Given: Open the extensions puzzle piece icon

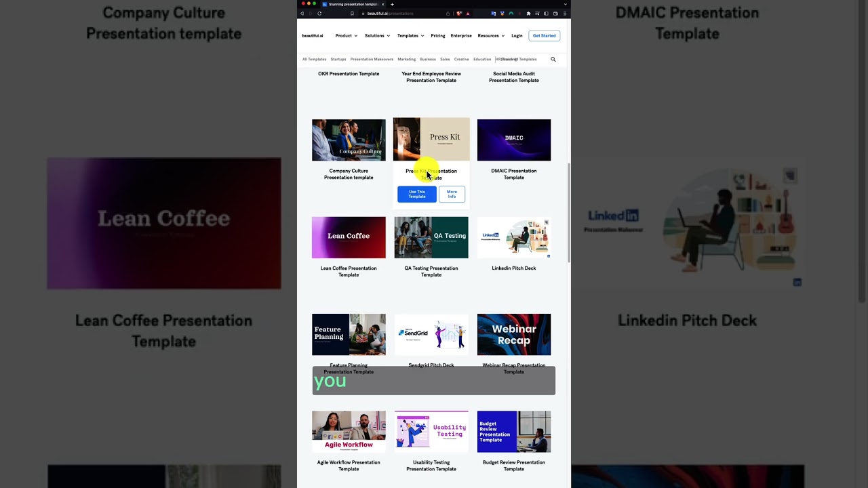Looking at the screenshot, I should 528,14.
